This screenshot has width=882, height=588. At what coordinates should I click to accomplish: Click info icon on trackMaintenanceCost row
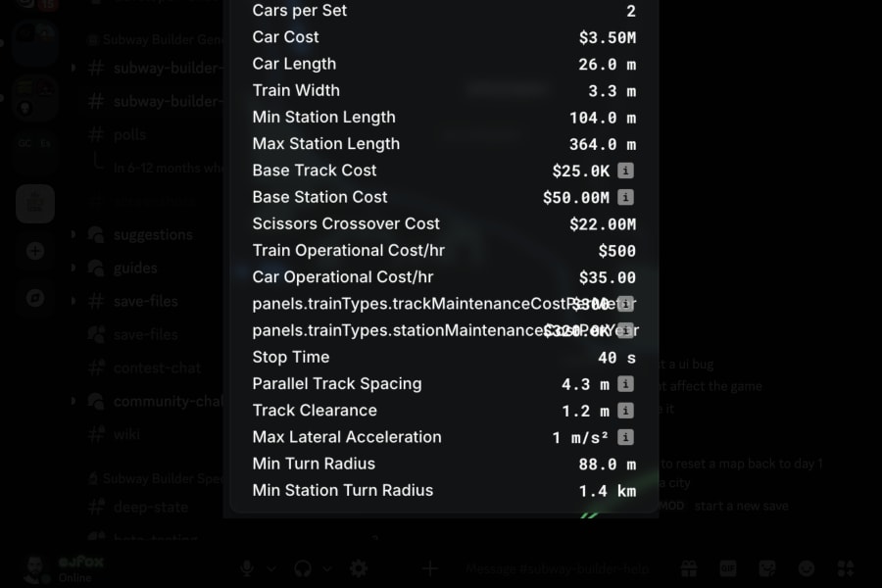pos(625,304)
